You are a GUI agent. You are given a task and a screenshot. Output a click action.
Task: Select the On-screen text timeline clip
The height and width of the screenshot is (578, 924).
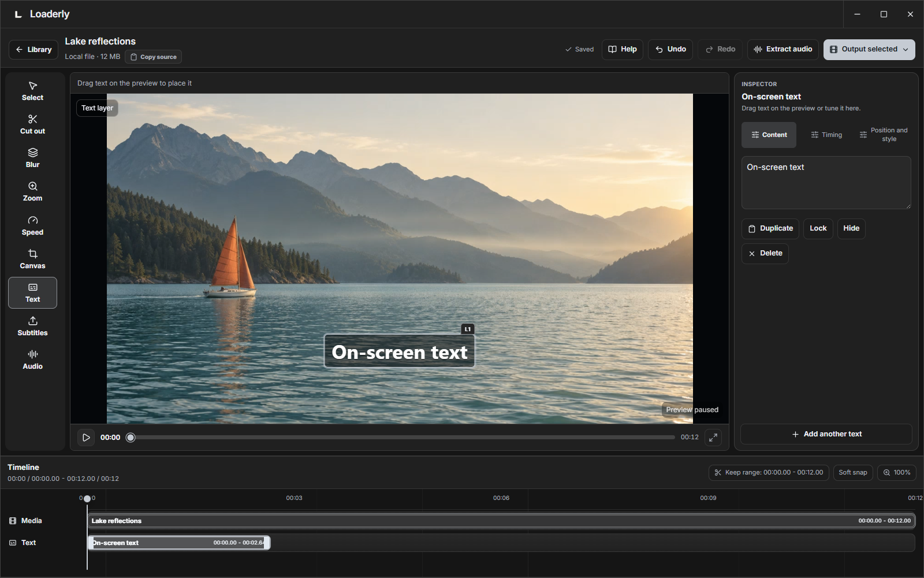pos(179,543)
